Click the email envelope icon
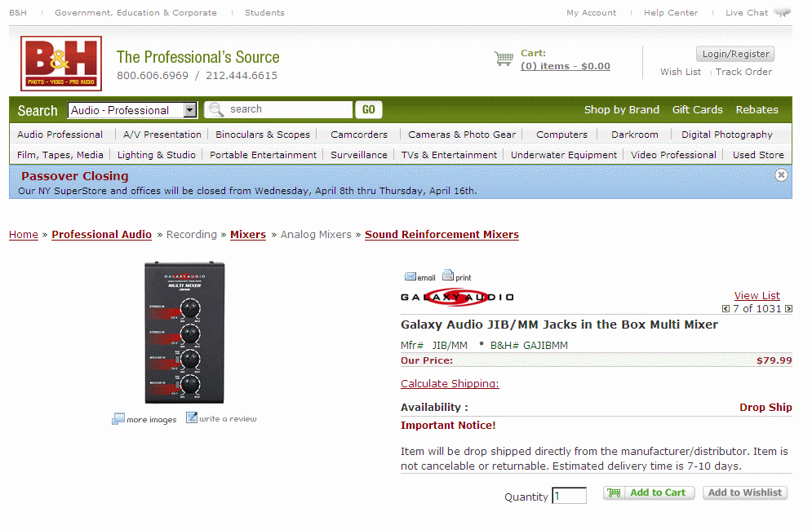This screenshot has height=530, width=812. point(410,276)
